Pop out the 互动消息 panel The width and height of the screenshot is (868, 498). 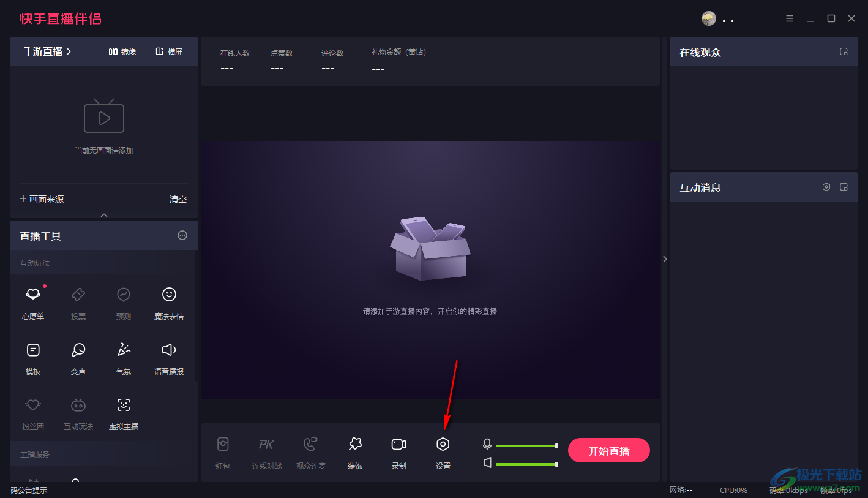point(844,187)
